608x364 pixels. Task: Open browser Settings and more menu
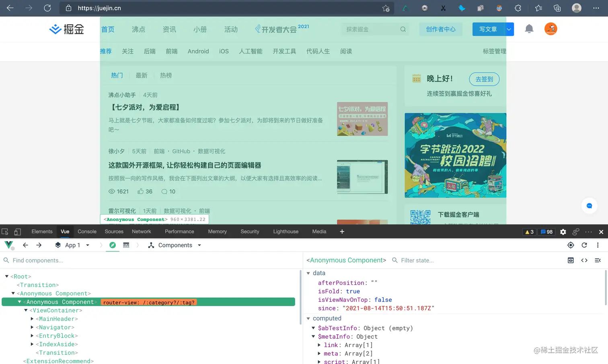click(596, 8)
